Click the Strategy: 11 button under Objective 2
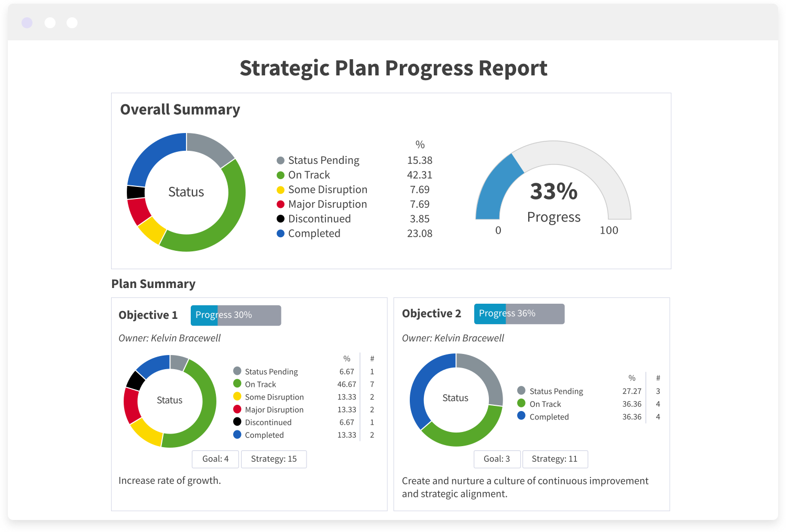 tap(555, 459)
